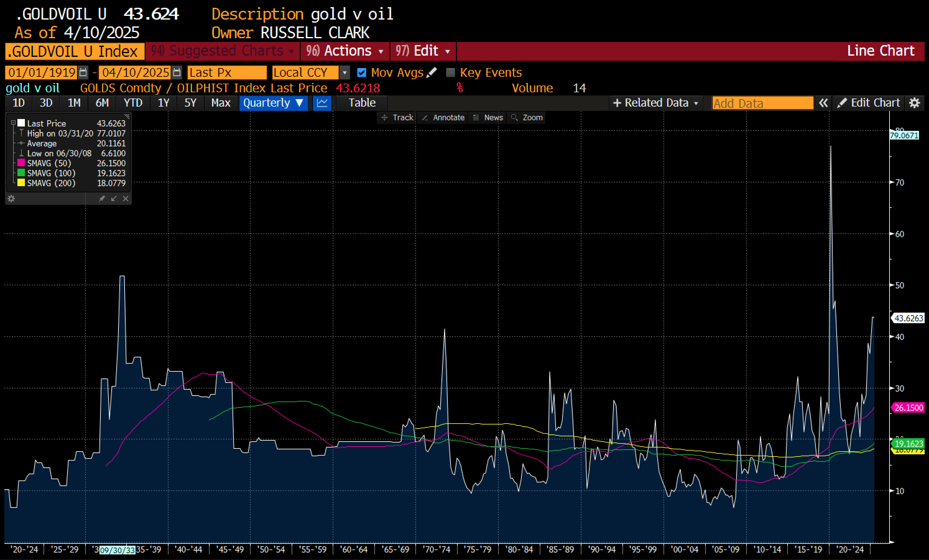The image size is (929, 560).
Task: Select the 6M range tab
Action: click(x=102, y=103)
